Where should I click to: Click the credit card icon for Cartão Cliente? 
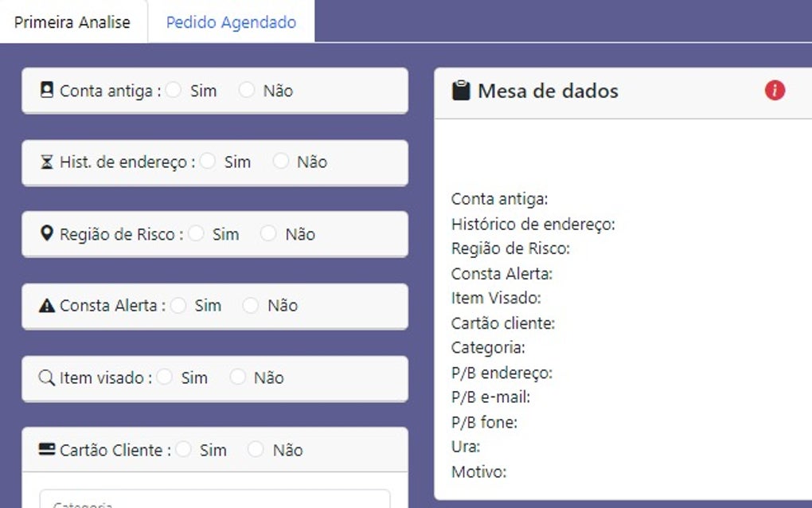coord(48,449)
